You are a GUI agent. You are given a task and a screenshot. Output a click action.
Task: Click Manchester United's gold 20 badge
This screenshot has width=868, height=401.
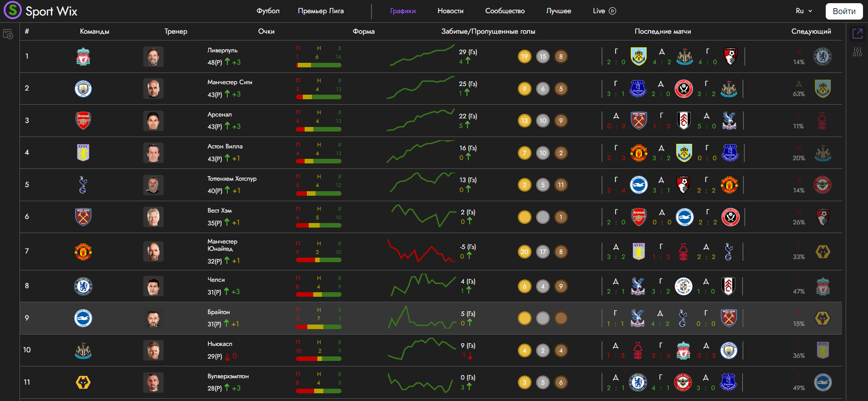coord(525,251)
